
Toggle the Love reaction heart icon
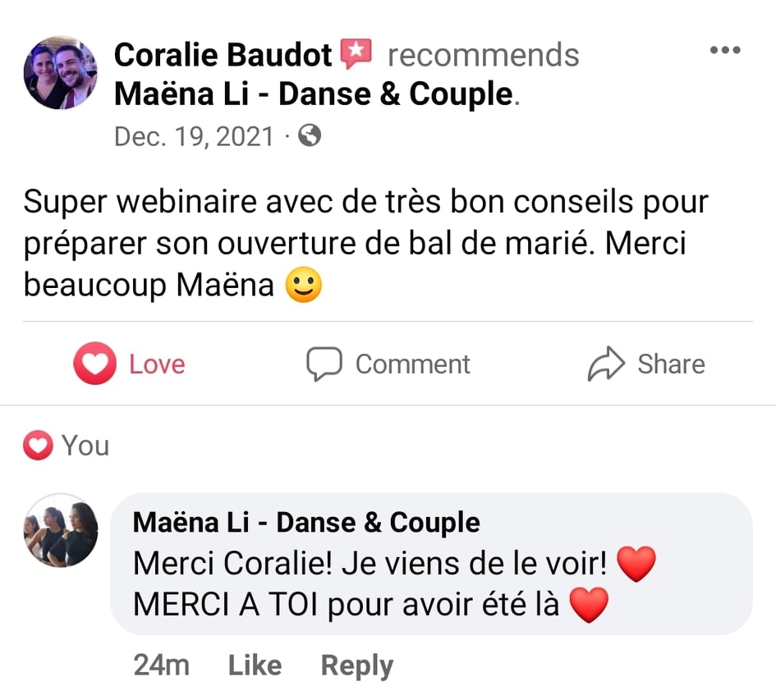[x=94, y=364]
